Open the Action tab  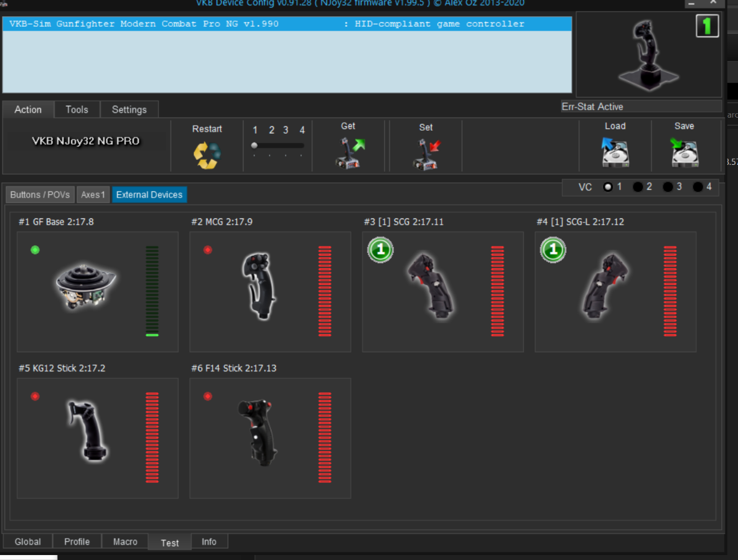click(28, 109)
